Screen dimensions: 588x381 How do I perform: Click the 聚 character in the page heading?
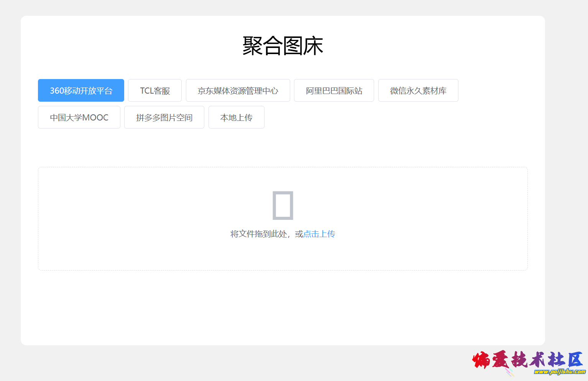pyautogui.click(x=253, y=46)
